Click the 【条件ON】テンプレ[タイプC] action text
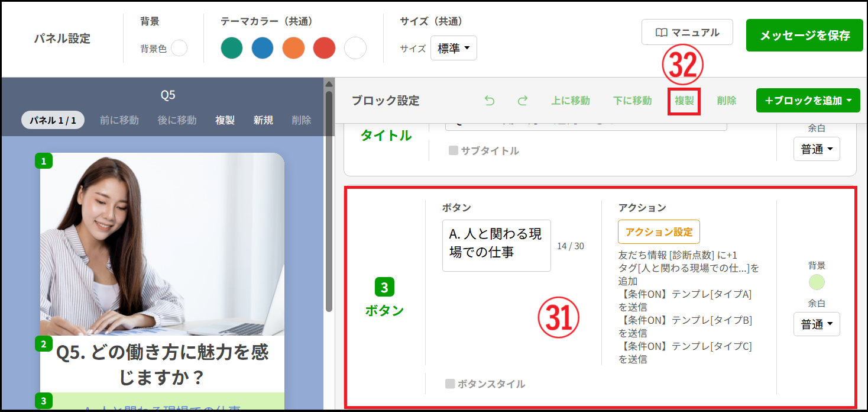The width and height of the screenshot is (868, 412). [685, 352]
